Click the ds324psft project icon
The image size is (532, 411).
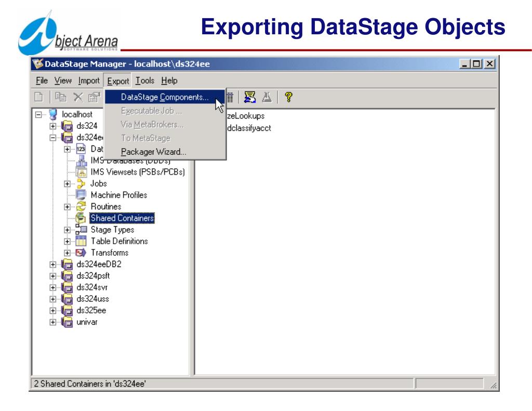pos(67,275)
